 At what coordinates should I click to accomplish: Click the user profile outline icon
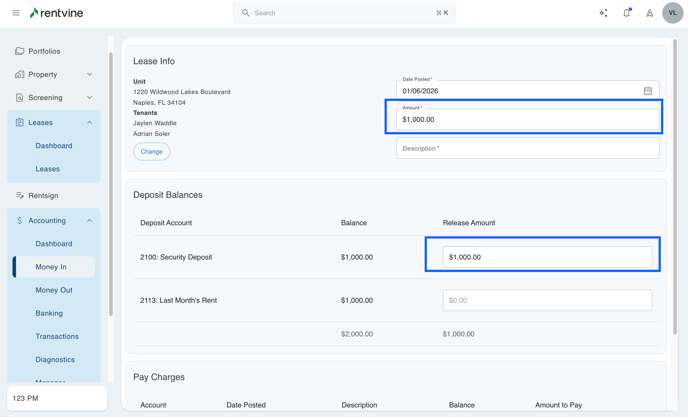[x=649, y=13]
